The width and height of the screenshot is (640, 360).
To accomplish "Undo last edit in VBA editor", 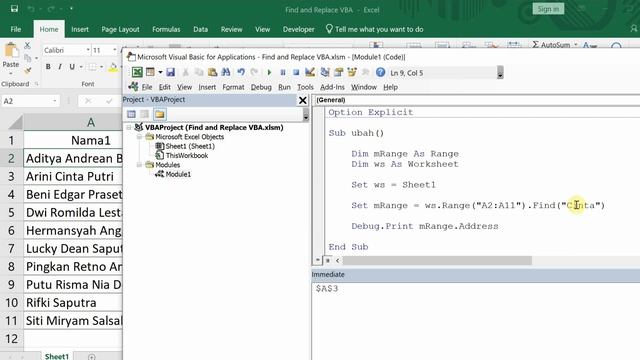I will pos(241,72).
